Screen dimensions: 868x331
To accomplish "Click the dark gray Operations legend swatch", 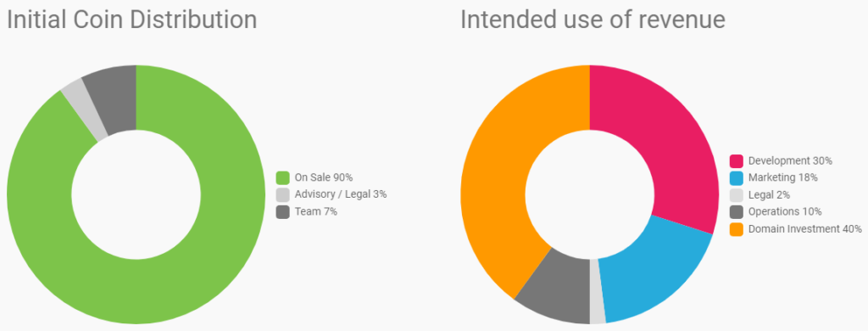I will (737, 212).
